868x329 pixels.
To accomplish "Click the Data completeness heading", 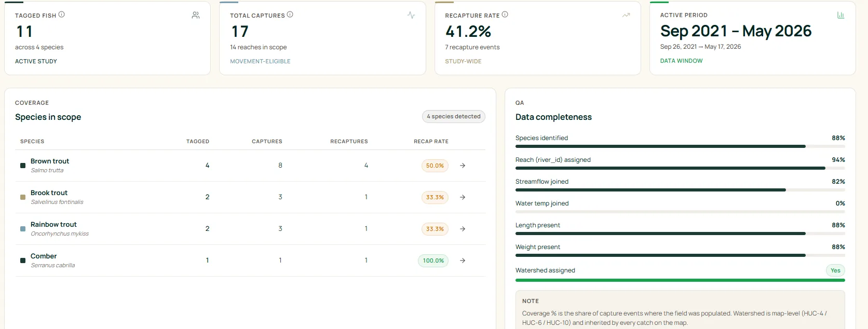I will 553,117.
